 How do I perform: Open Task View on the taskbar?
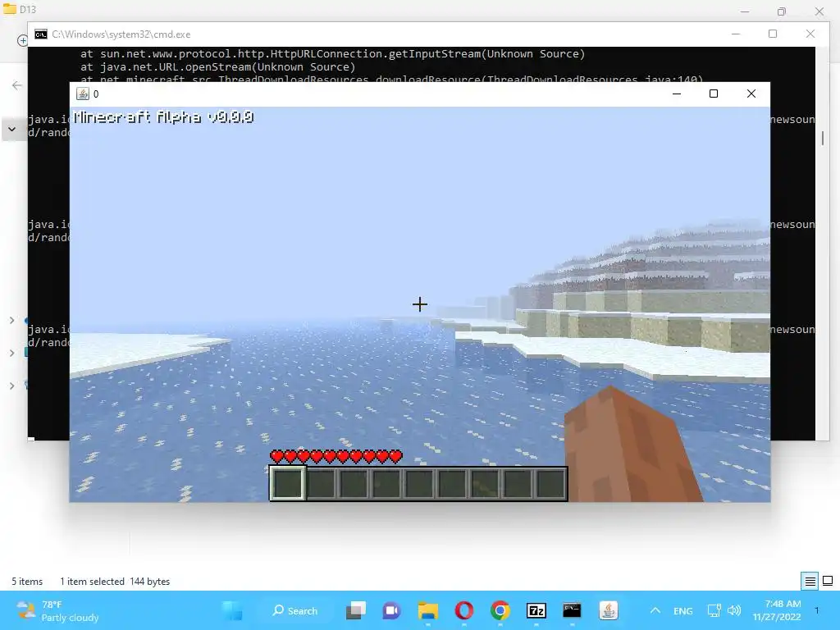(x=356, y=610)
